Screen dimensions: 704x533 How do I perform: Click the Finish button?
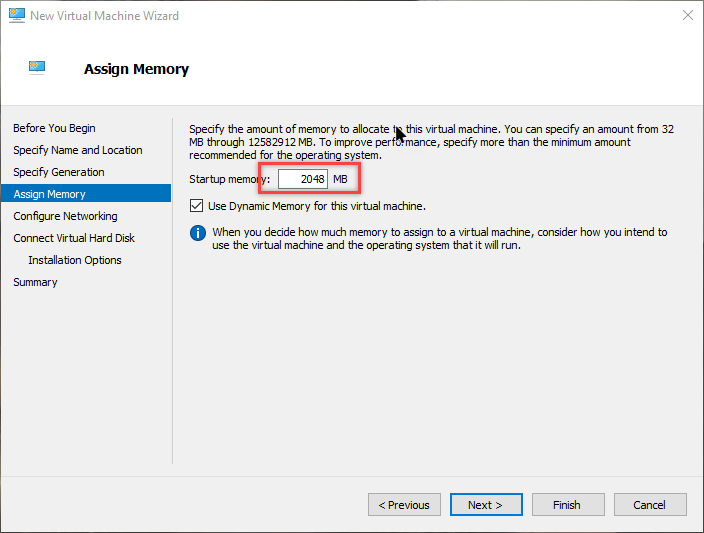click(567, 505)
